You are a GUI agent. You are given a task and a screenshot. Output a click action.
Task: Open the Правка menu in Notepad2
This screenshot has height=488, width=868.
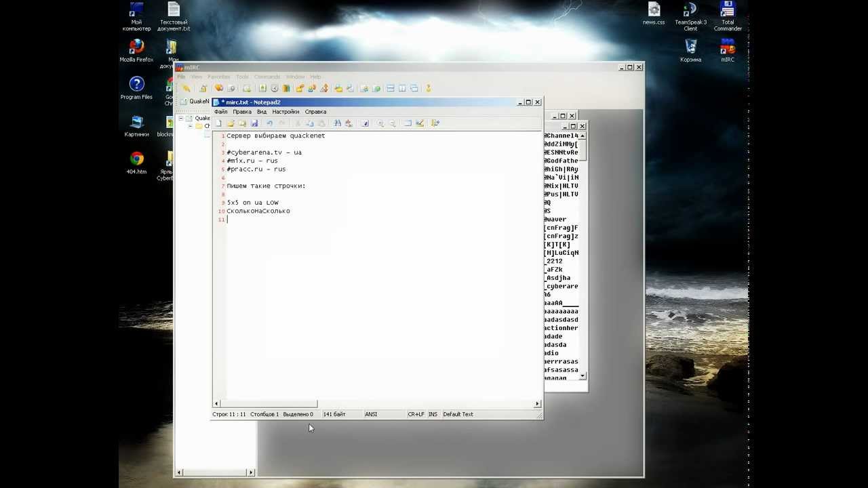[x=242, y=112]
